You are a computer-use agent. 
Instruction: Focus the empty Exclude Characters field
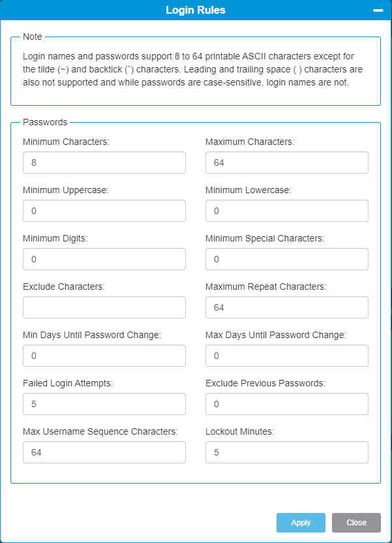104,307
